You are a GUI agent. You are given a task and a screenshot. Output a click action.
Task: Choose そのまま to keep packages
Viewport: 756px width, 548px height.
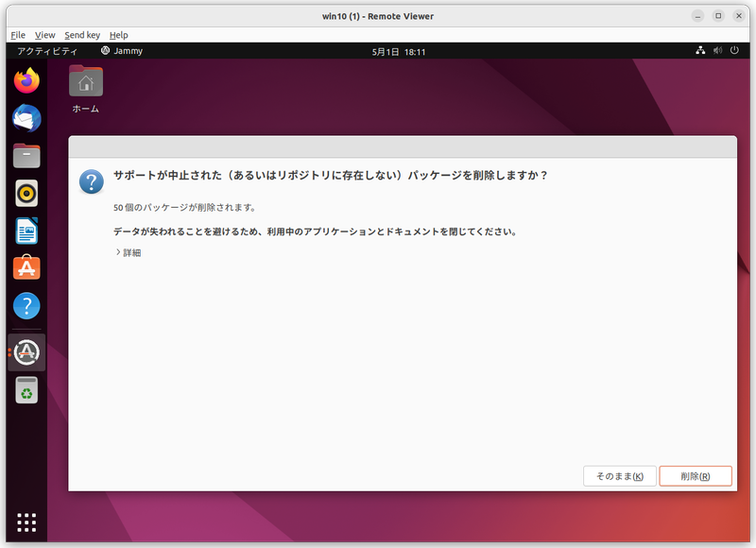619,475
